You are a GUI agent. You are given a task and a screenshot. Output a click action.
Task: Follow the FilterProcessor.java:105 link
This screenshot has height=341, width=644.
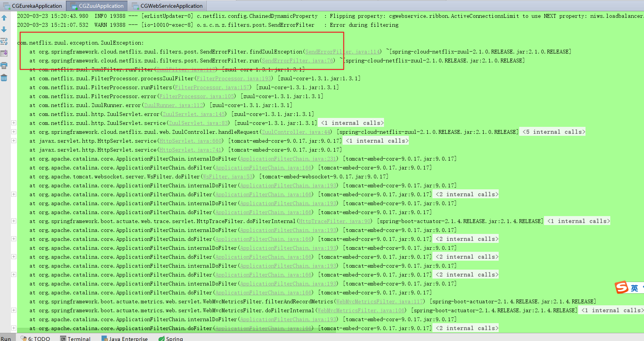[197, 96]
